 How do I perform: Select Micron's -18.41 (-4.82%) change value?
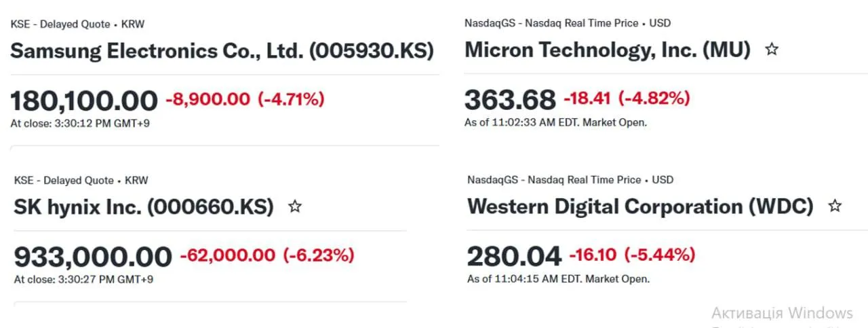(x=627, y=98)
